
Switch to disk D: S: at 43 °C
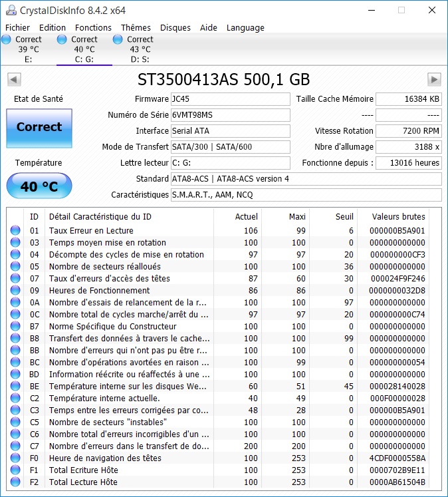coord(140,49)
